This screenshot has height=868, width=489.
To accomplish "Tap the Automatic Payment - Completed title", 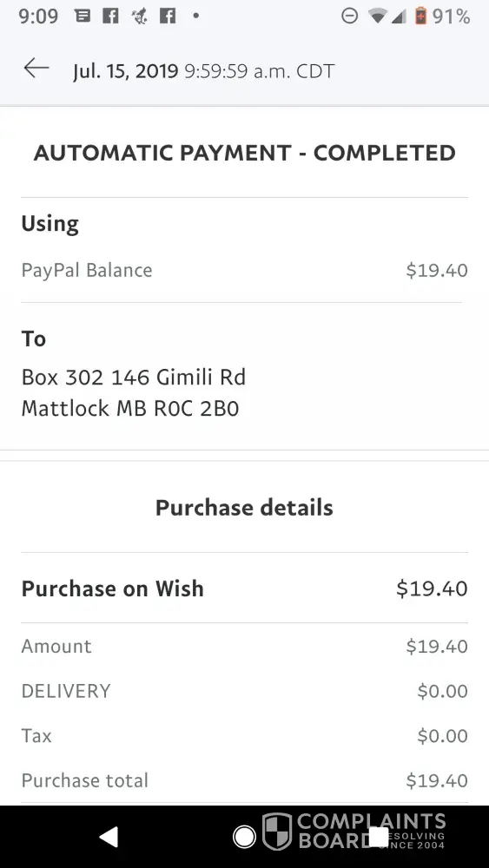I will coord(244,153).
